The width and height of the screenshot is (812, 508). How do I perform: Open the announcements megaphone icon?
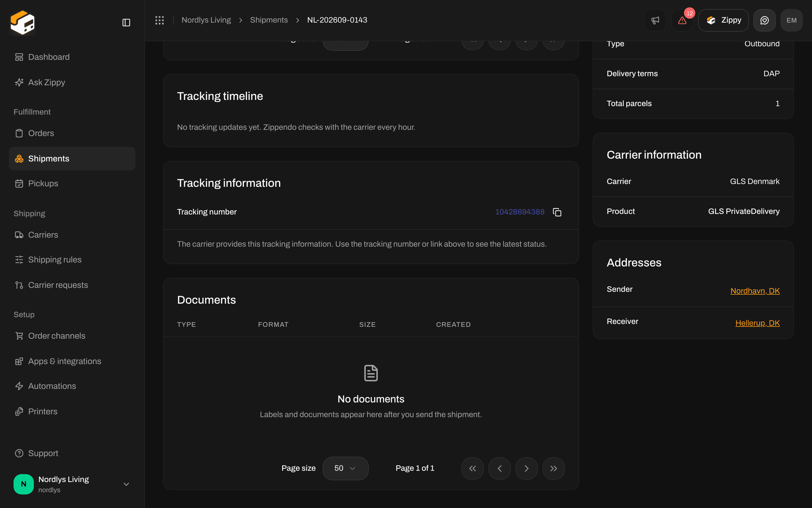click(655, 20)
